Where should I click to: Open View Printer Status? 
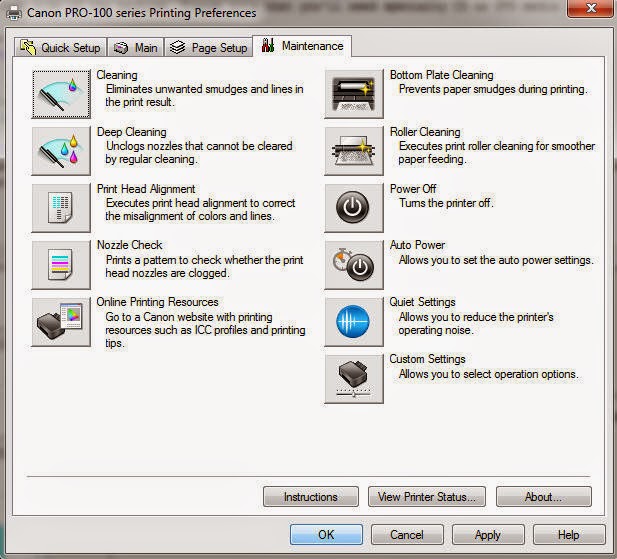click(427, 497)
